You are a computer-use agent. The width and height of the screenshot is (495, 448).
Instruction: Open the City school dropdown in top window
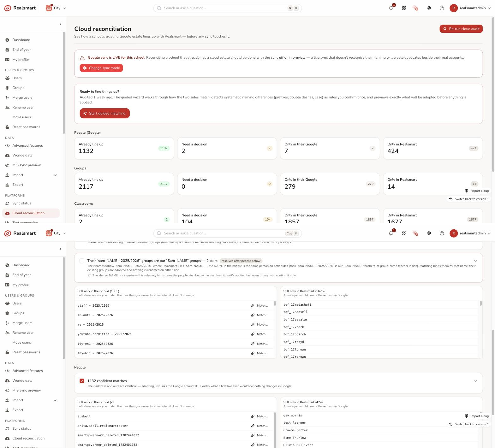(x=56, y=8)
